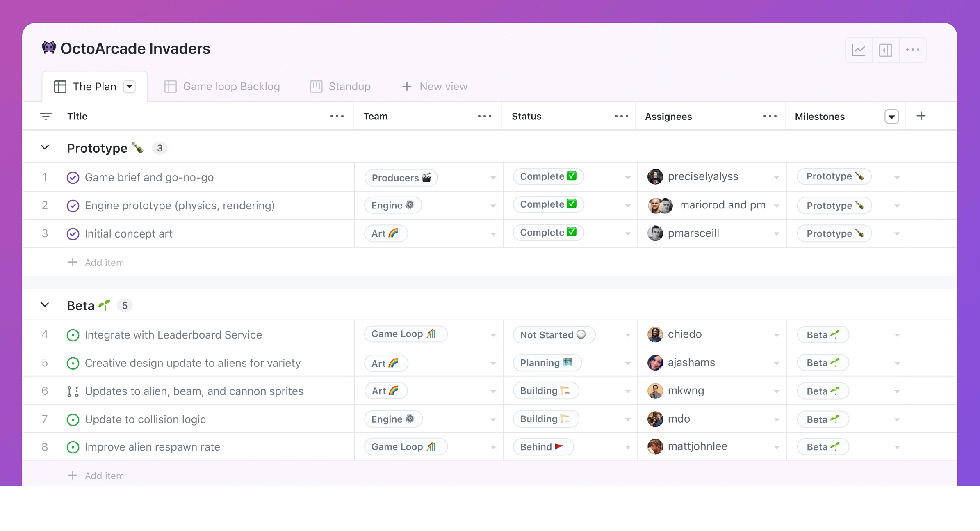This screenshot has width=980, height=531.
Task: Click the filter rows icon
Action: [x=46, y=117]
